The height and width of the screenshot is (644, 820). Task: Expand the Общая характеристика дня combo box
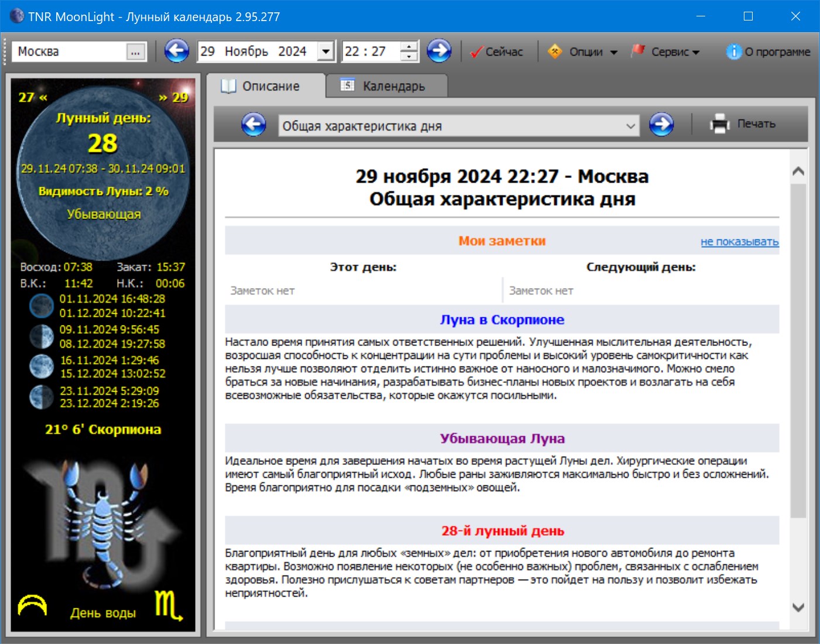click(459, 126)
